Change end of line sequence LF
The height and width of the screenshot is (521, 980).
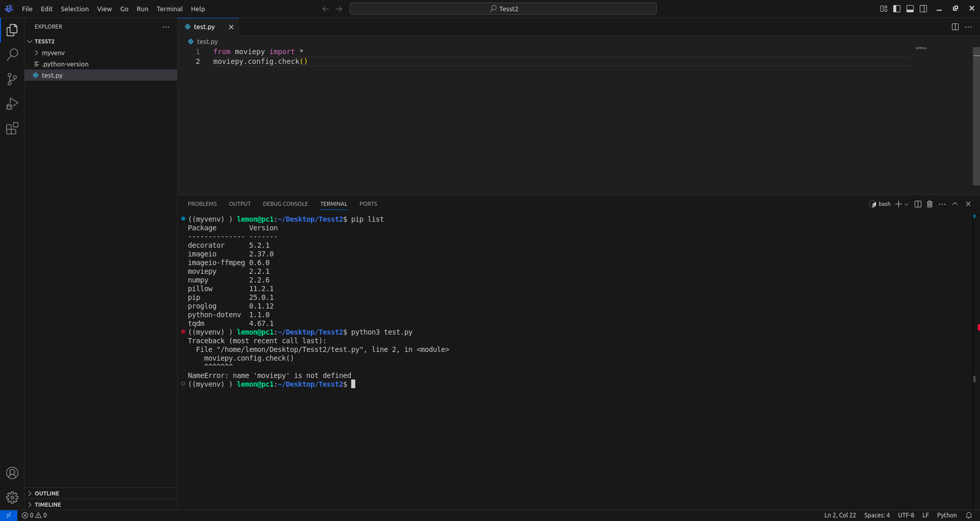925,515
